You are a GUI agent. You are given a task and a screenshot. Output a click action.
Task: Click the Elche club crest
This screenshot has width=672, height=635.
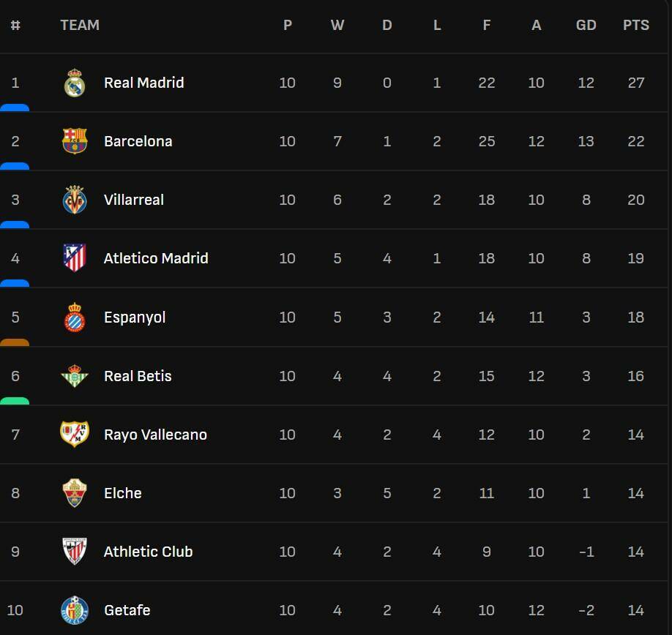click(x=74, y=493)
